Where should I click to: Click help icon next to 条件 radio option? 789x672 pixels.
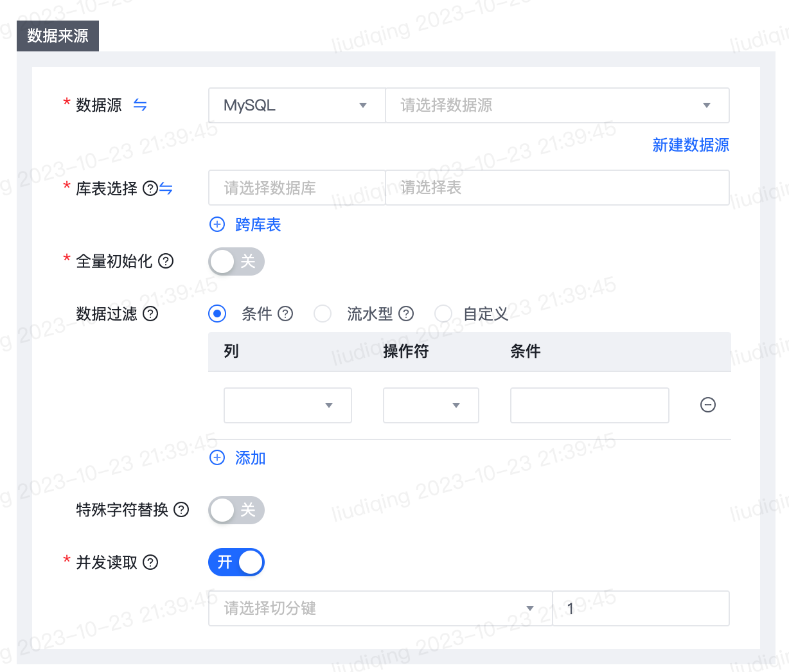(x=285, y=314)
